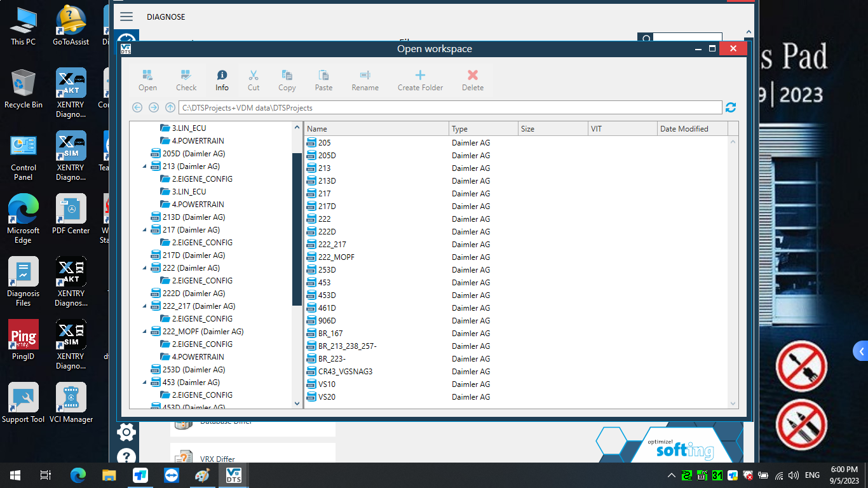Click the Delete icon in the toolbar
The width and height of the screenshot is (868, 488).
point(472,79)
